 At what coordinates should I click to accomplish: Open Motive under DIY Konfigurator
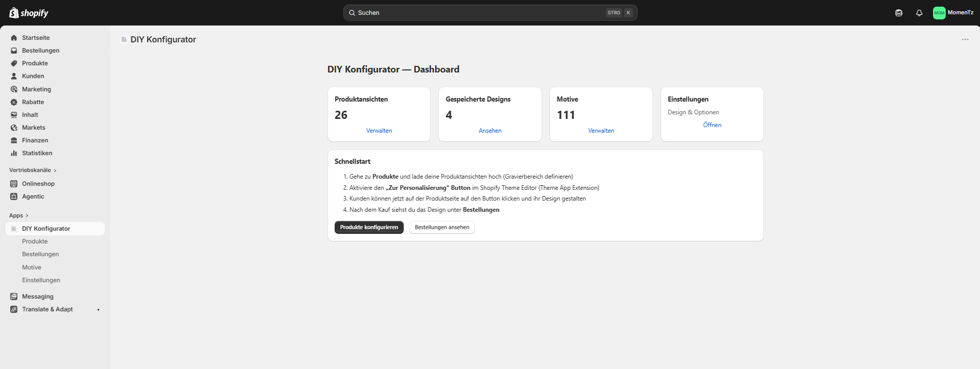tap(32, 267)
